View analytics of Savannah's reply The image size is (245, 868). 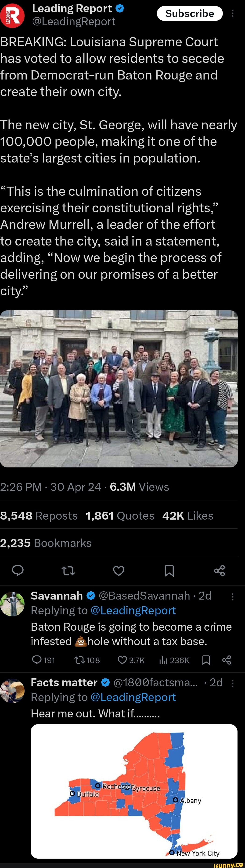pos(174,660)
